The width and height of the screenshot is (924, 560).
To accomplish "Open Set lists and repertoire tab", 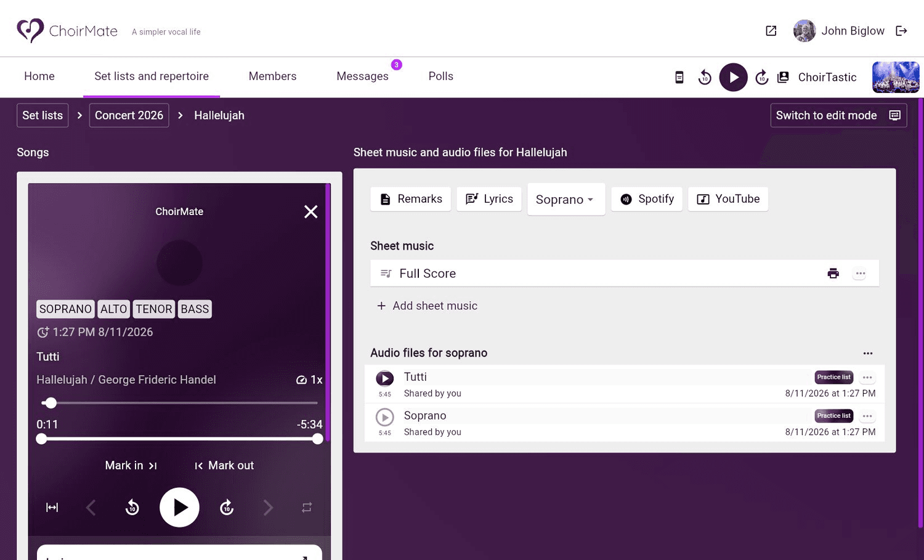I will click(x=152, y=76).
